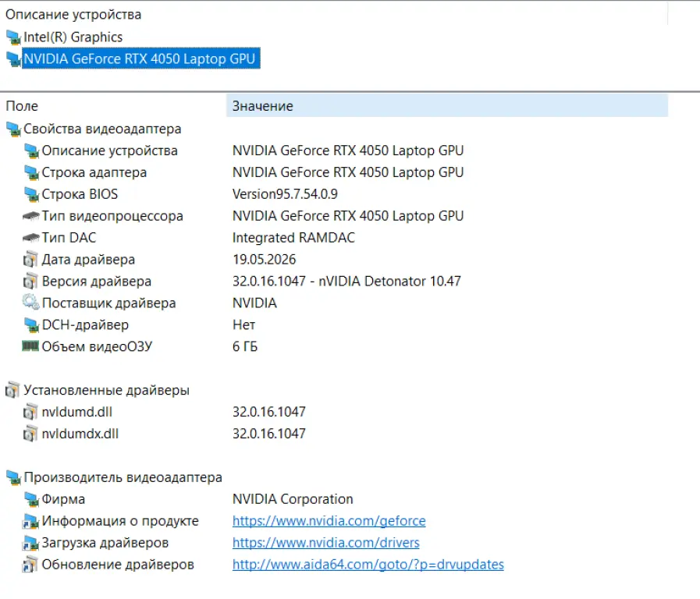The image size is (700, 599).
Task: Click the Версия драйвера field label
Action: pos(97,282)
